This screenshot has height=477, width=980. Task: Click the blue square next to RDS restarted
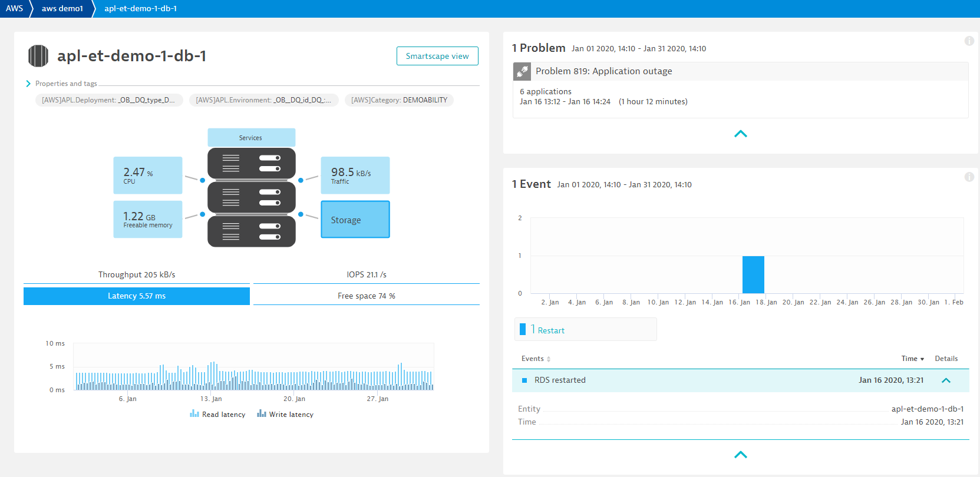pyautogui.click(x=524, y=380)
